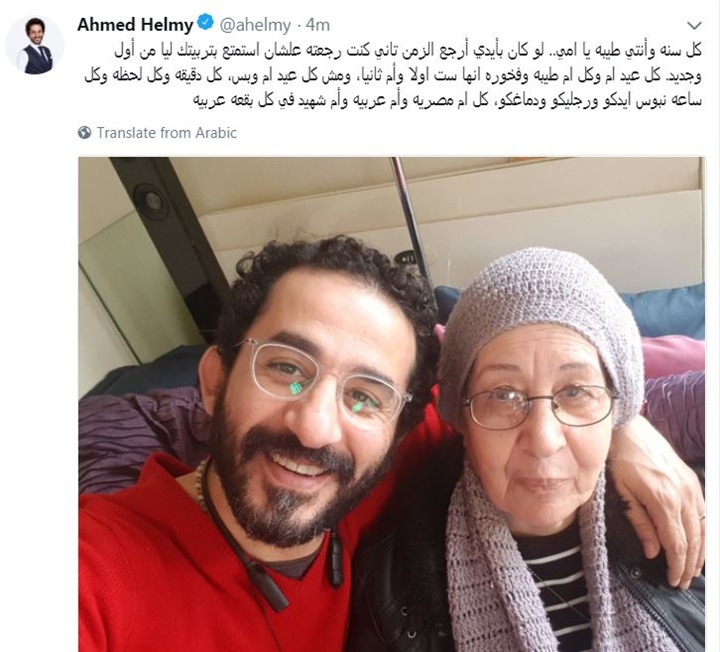Click the globe icon beside Translate
This screenshot has width=720, height=652.
[84, 133]
